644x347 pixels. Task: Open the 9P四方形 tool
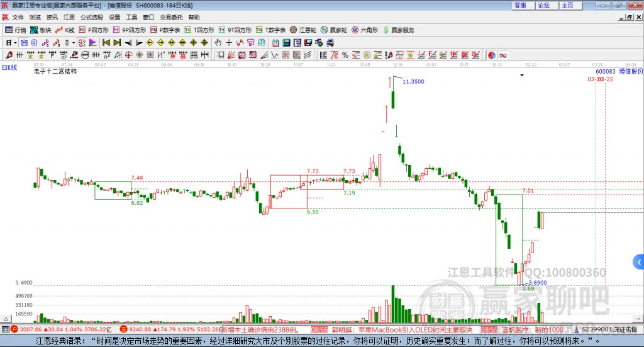click(x=130, y=30)
